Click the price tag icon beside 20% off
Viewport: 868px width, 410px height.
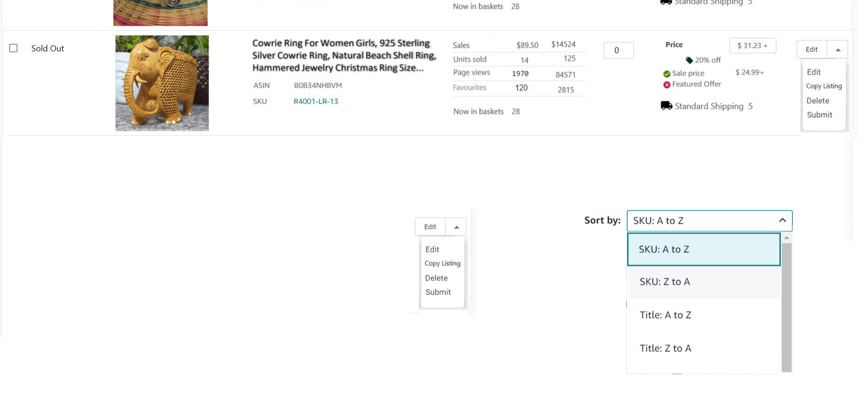click(689, 60)
